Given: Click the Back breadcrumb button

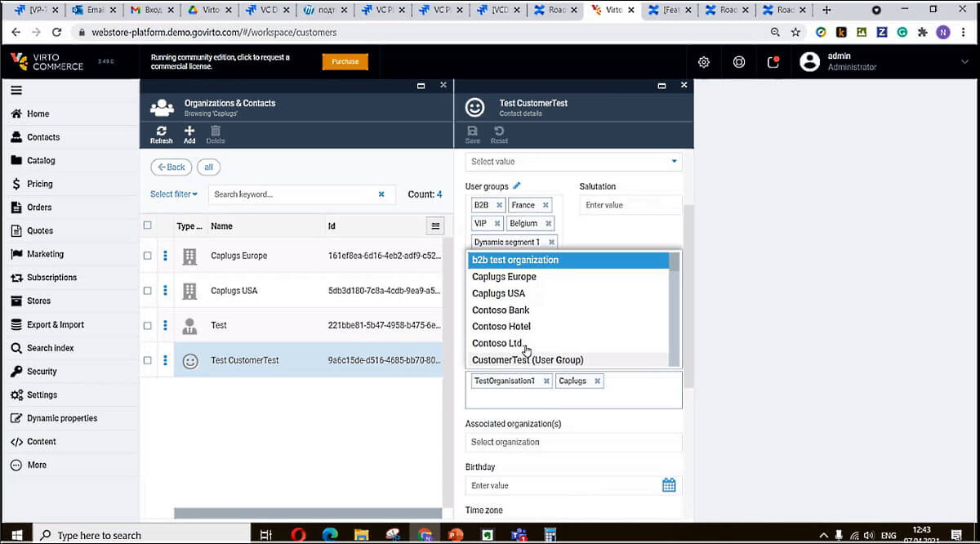Looking at the screenshot, I should tap(171, 167).
